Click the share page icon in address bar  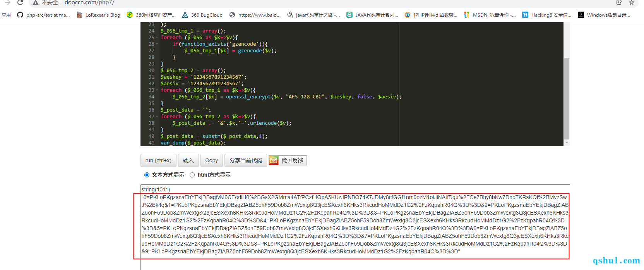pyautogui.click(x=619, y=2)
